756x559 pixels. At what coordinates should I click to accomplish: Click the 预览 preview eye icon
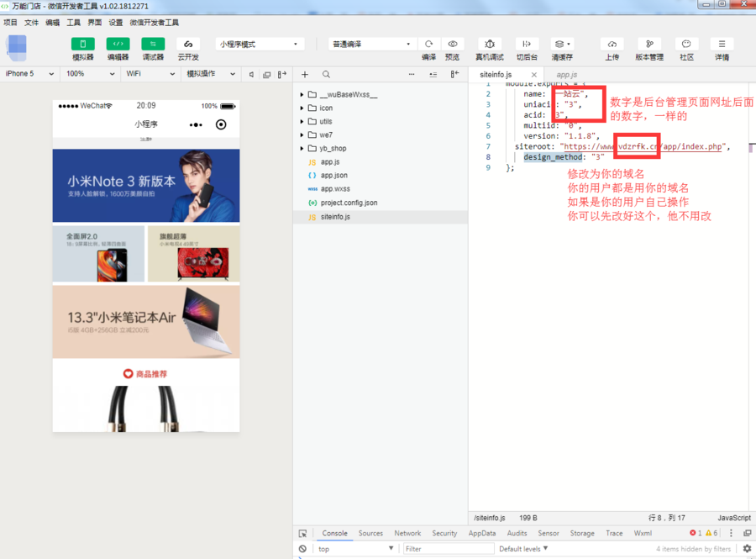point(452,44)
